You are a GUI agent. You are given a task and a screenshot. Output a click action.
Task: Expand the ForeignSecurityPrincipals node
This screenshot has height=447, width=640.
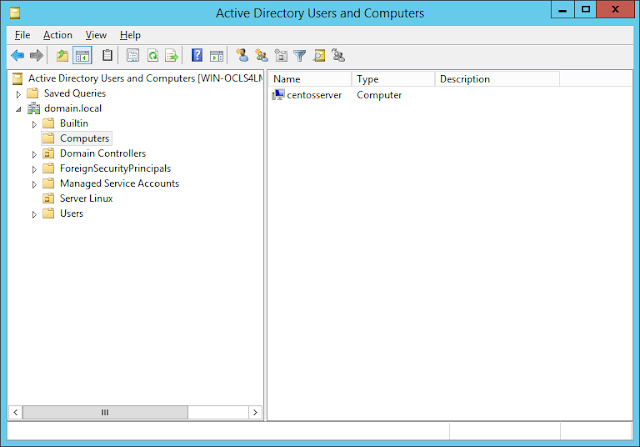34,169
